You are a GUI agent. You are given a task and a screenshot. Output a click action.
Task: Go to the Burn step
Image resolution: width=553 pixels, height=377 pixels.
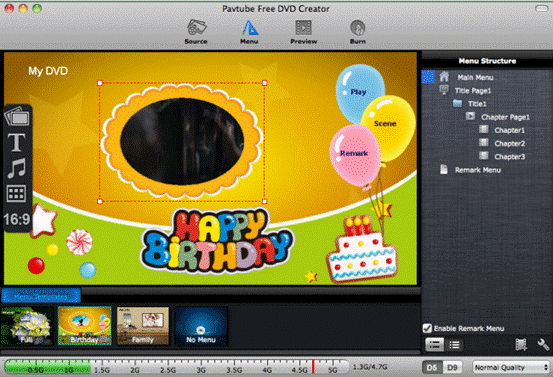[358, 32]
